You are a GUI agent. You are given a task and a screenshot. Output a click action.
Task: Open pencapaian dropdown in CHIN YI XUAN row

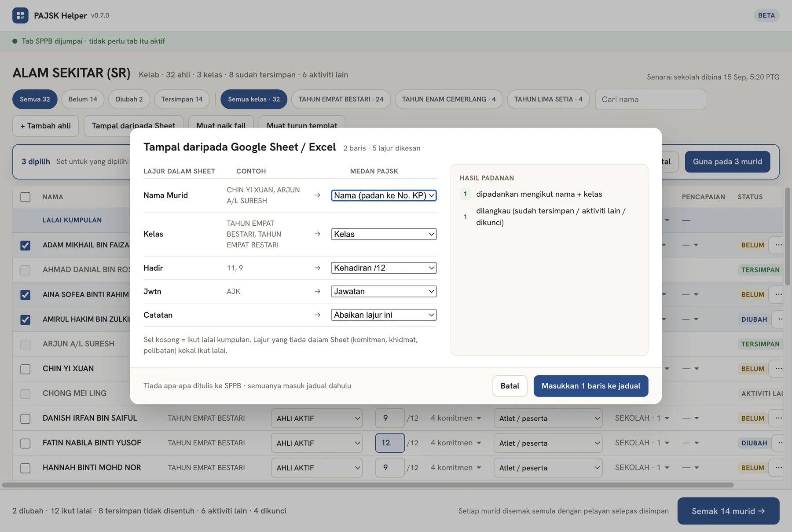click(690, 368)
